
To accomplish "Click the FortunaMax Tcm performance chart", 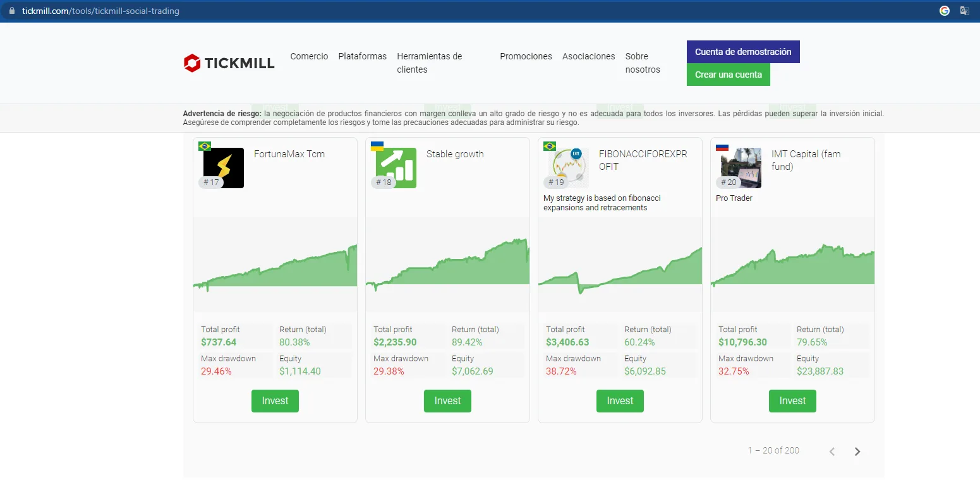I will pyautogui.click(x=275, y=265).
